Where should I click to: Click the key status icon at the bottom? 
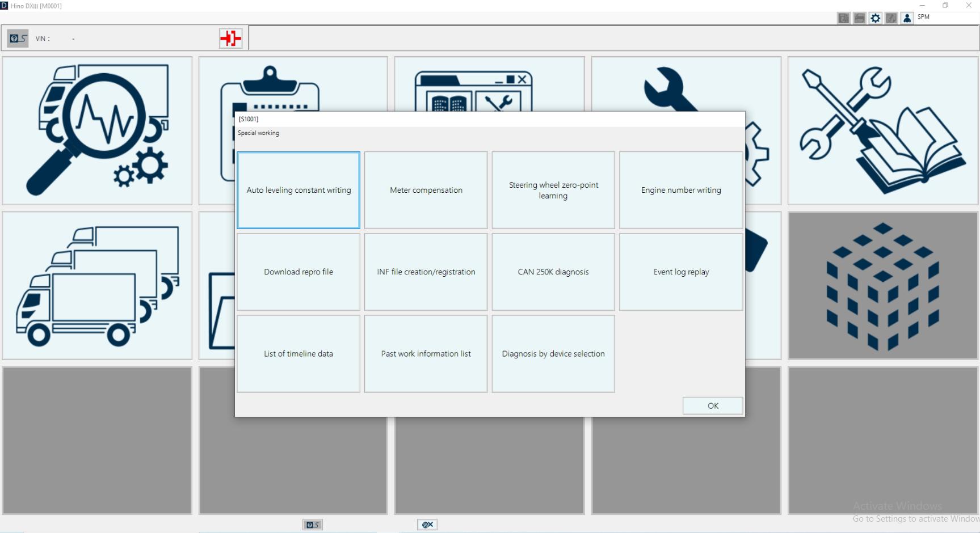(312, 524)
